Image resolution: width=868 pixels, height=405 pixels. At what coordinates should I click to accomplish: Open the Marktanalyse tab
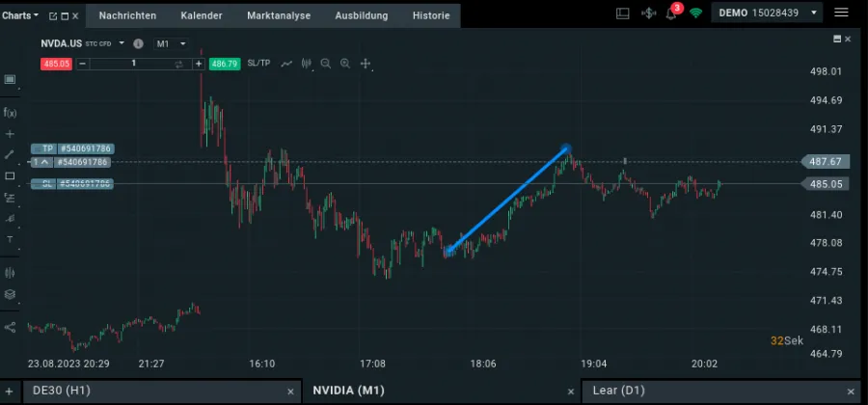coord(279,15)
